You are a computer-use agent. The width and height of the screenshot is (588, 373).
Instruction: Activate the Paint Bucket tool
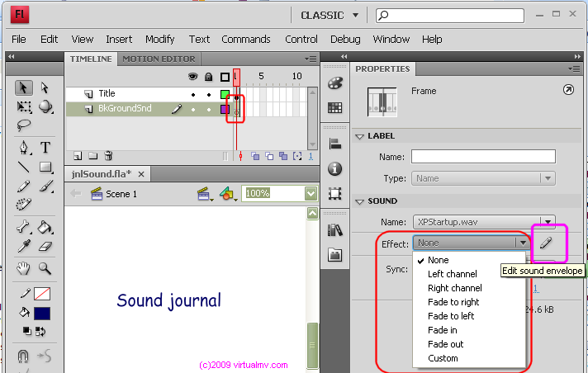[x=45, y=227]
